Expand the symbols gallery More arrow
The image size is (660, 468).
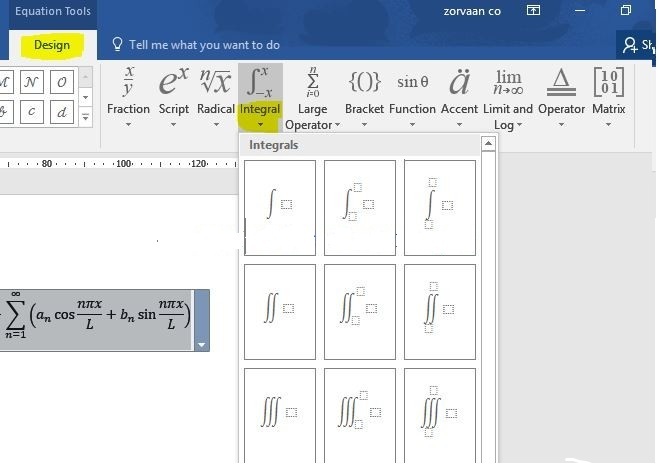point(85,117)
